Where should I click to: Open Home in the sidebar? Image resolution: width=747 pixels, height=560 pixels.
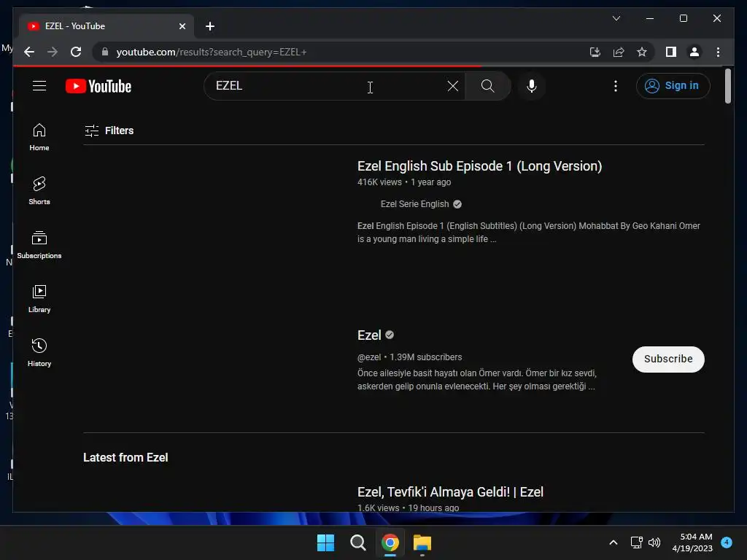[x=39, y=138]
